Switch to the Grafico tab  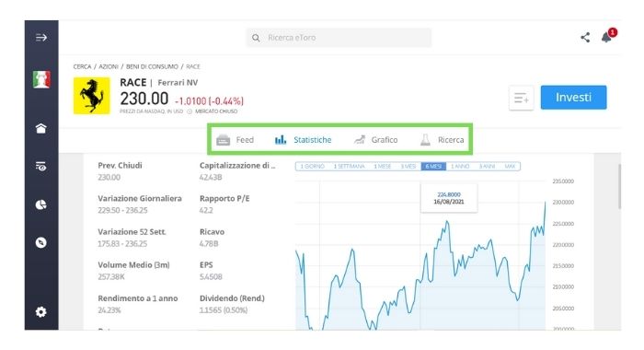coord(375,140)
